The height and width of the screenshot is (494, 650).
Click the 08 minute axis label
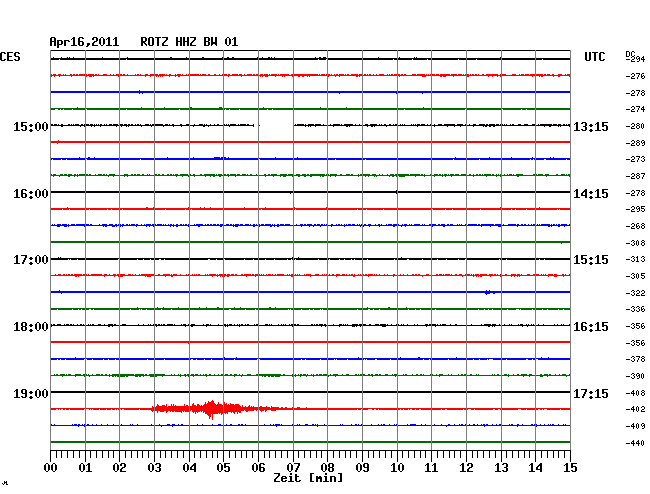point(327,467)
